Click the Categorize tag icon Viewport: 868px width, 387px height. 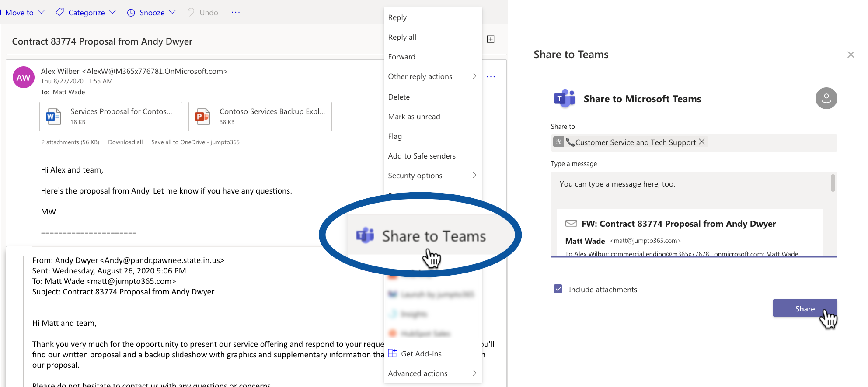(x=59, y=12)
